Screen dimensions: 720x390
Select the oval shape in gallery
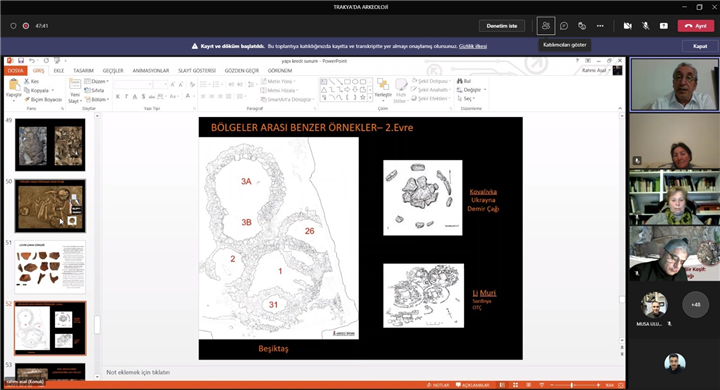[355, 82]
